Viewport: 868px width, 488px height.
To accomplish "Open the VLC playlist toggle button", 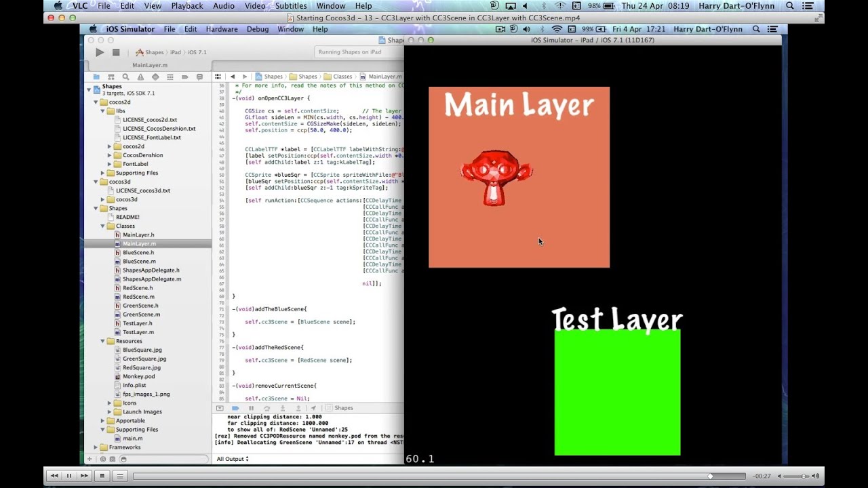I will pos(120,476).
